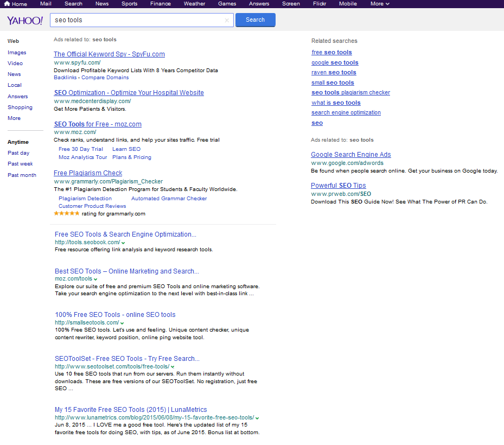
Task: Open the 'Free 30 Day Trial' sitelink
Action: pyautogui.click(x=81, y=149)
